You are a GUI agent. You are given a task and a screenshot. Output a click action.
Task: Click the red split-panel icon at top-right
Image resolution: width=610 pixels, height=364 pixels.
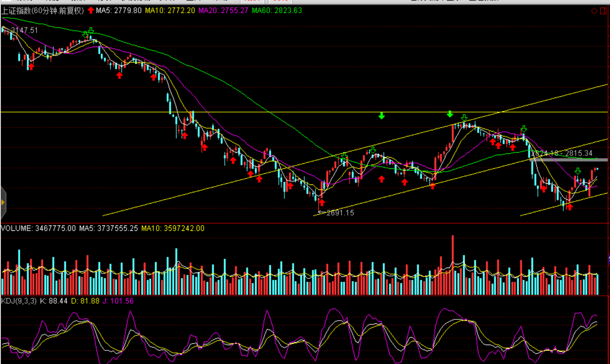(603, 11)
